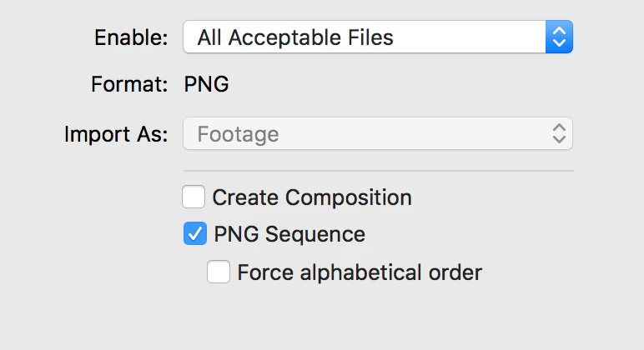Click the PNG format value

(x=206, y=84)
